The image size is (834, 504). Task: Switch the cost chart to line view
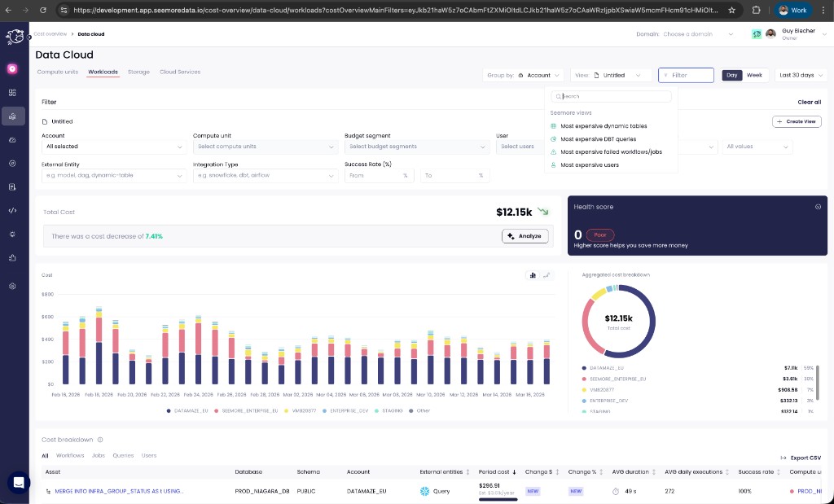pos(546,275)
